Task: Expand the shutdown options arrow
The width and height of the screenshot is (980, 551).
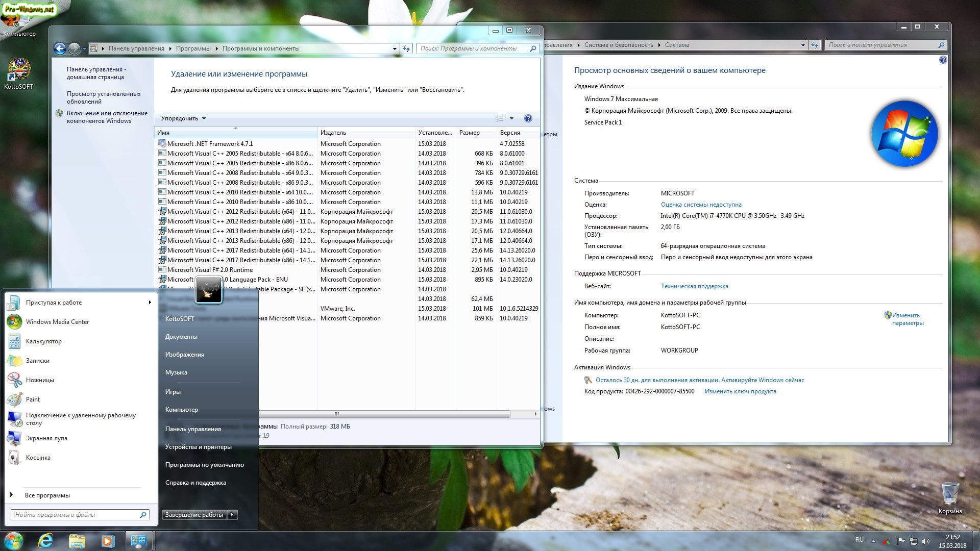Action: pos(232,515)
